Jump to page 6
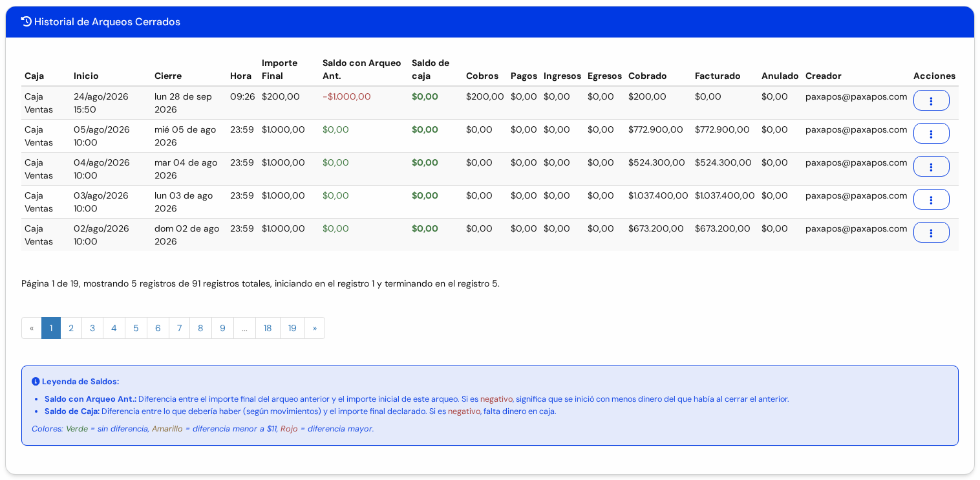The image size is (980, 480). tap(158, 328)
